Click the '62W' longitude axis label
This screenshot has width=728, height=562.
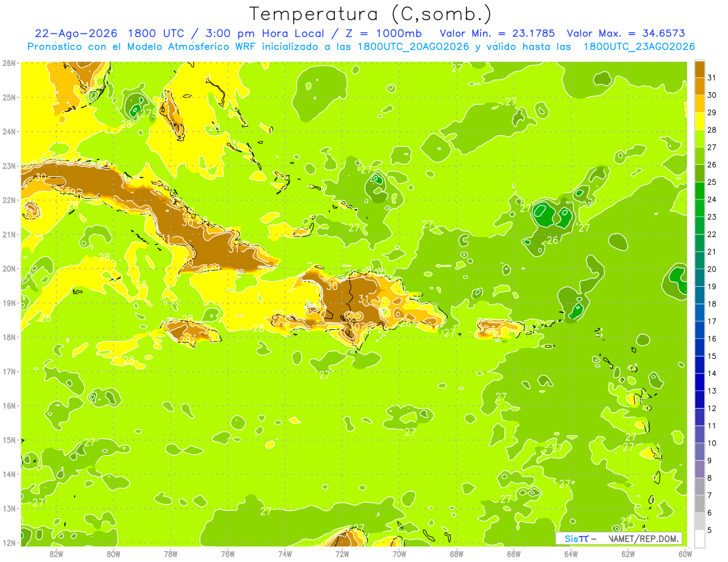pyautogui.click(x=628, y=554)
